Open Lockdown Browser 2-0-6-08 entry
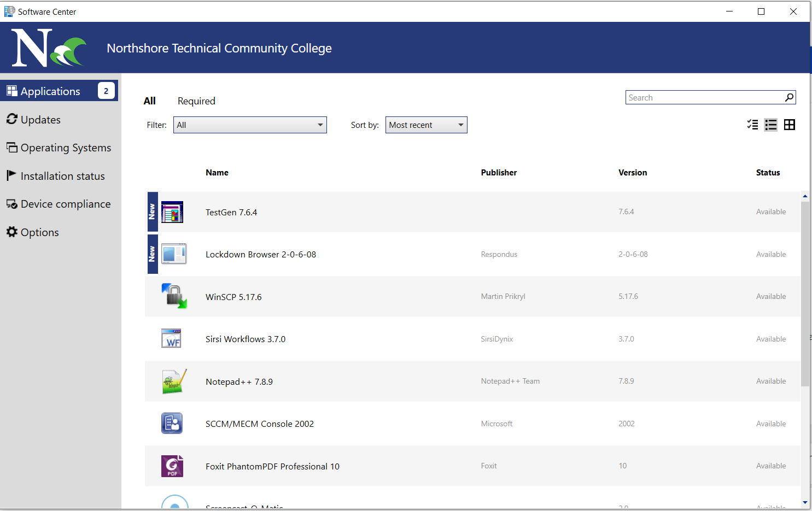The height and width of the screenshot is (511, 812). pos(473,254)
